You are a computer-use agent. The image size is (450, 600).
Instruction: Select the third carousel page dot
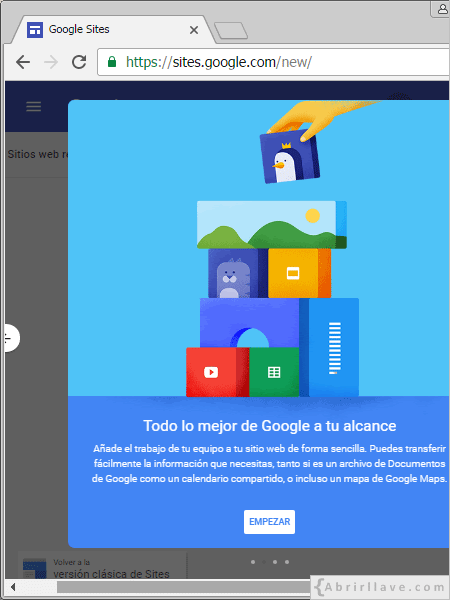[275, 562]
